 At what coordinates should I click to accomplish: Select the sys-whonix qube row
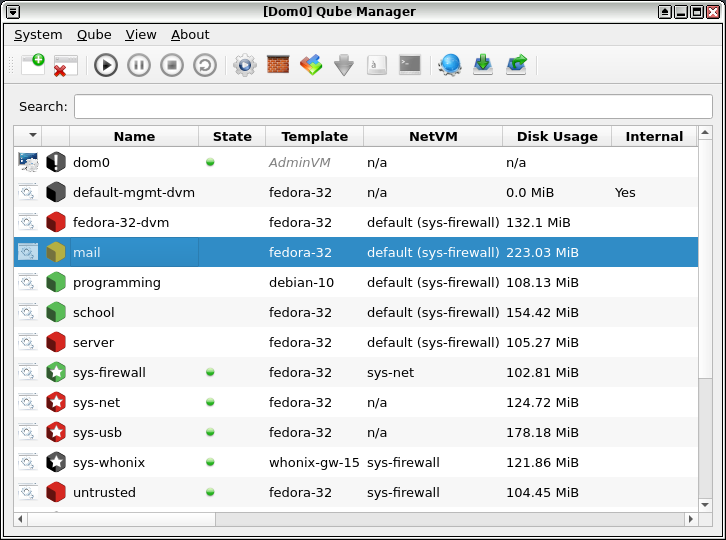[x=108, y=462]
